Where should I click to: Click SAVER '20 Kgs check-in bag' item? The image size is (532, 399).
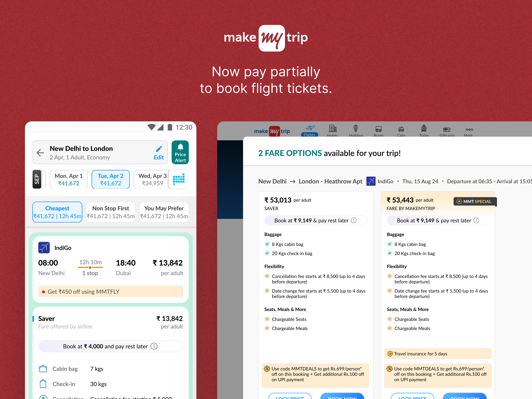[x=292, y=253]
